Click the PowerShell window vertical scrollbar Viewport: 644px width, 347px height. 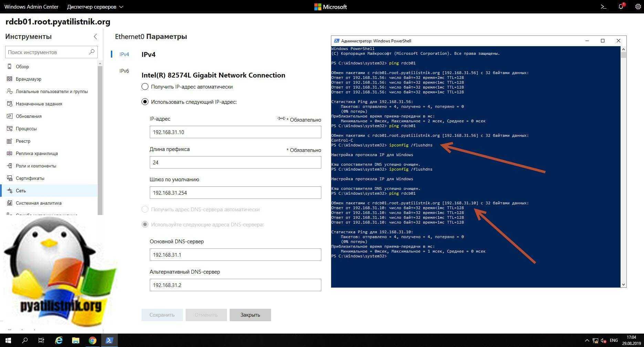click(623, 165)
